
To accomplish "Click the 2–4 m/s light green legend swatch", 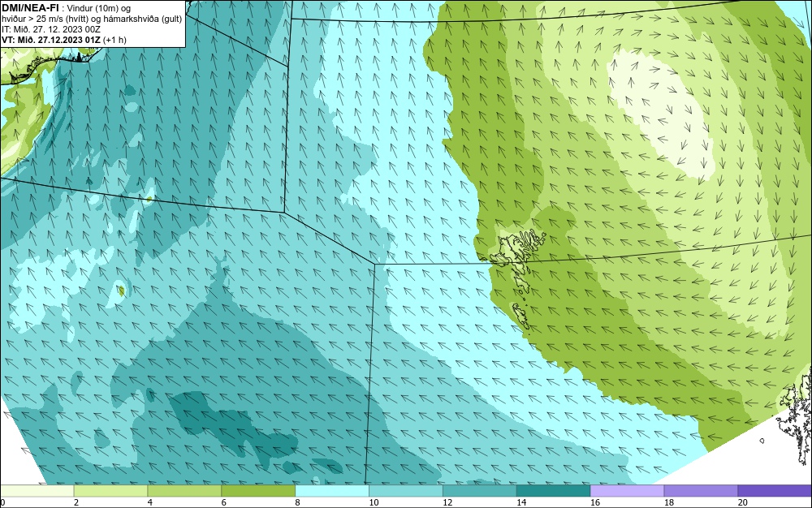I will coord(110,491).
